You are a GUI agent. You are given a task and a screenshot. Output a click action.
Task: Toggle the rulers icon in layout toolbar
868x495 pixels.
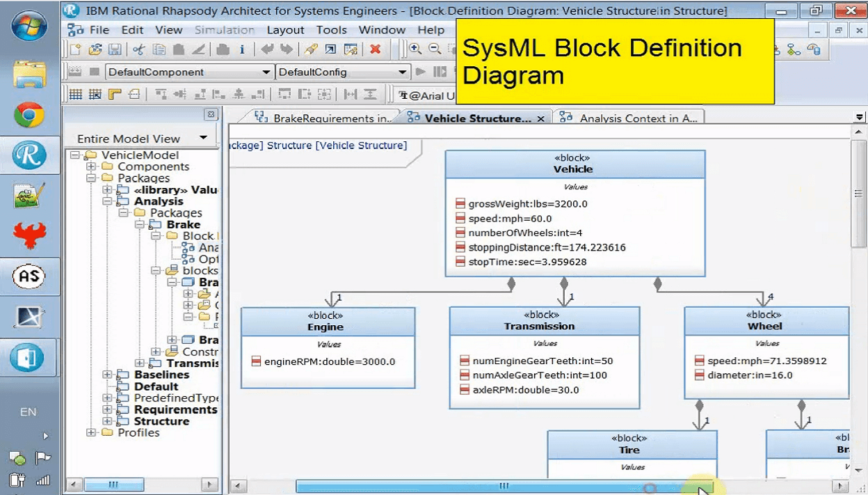pyautogui.click(x=115, y=94)
